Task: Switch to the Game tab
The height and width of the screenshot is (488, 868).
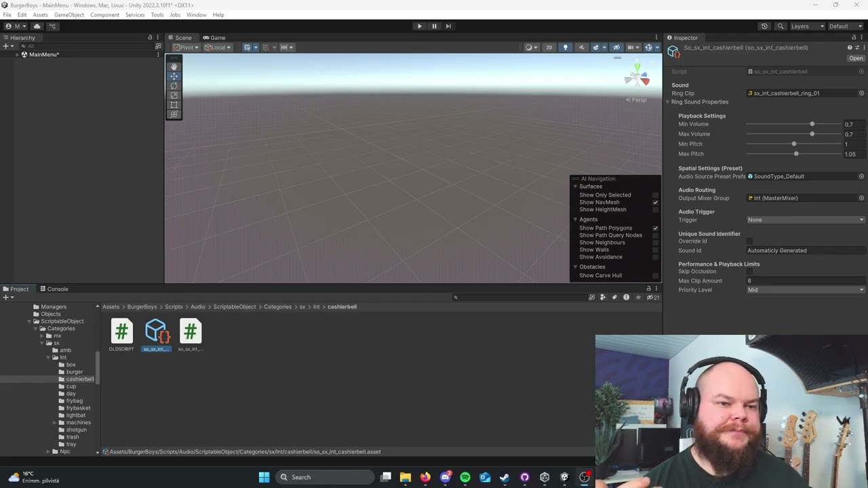Action: tap(214, 38)
